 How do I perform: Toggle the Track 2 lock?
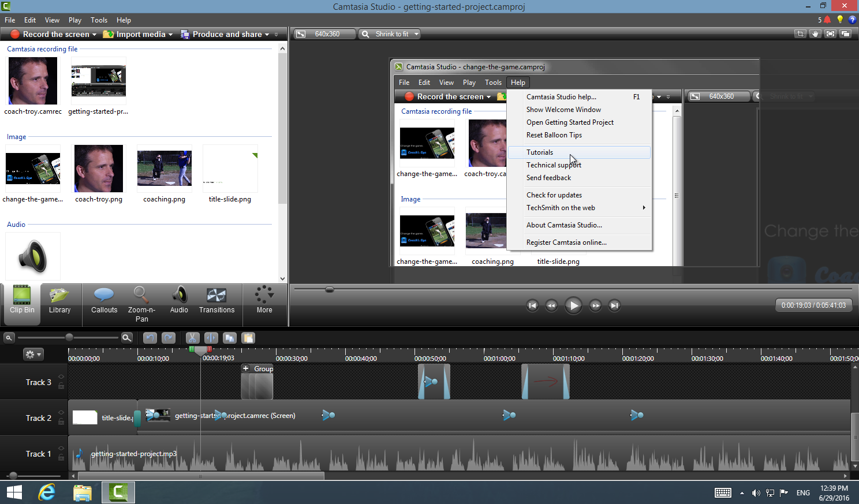pyautogui.click(x=61, y=421)
